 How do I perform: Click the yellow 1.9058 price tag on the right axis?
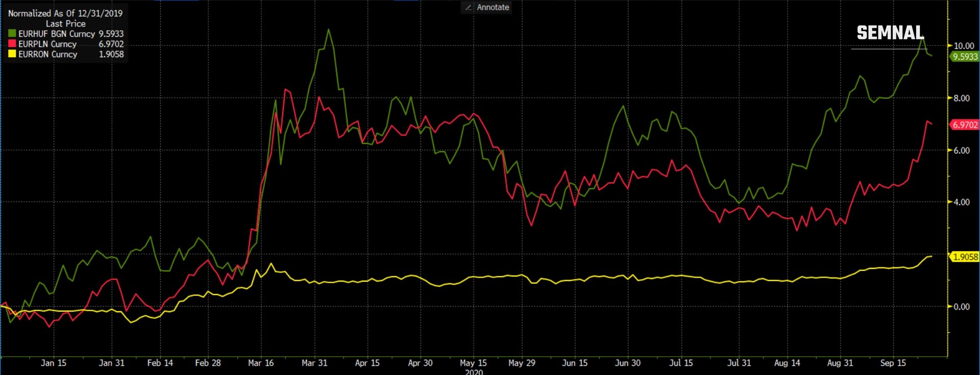(964, 257)
